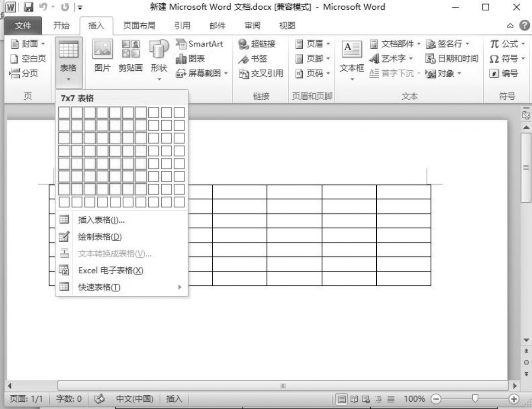Screen dimensions: 532x409
Task: Switch to the 视图 (View) tab
Action: tap(288, 25)
